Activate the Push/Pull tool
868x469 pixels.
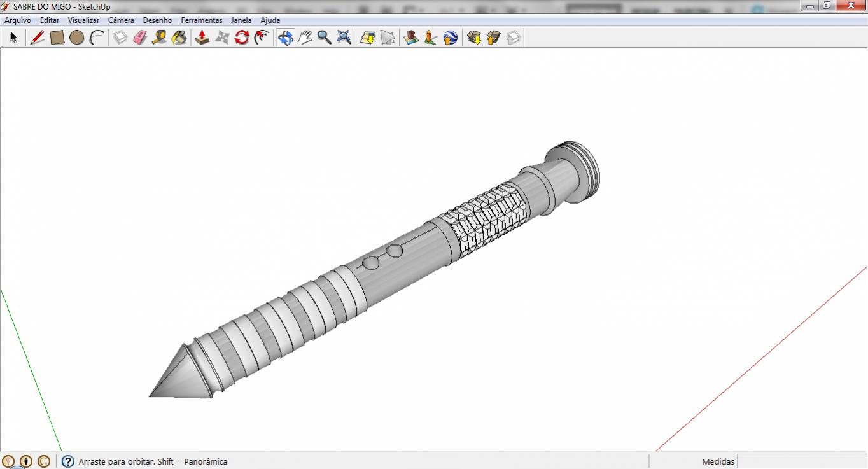coord(202,38)
